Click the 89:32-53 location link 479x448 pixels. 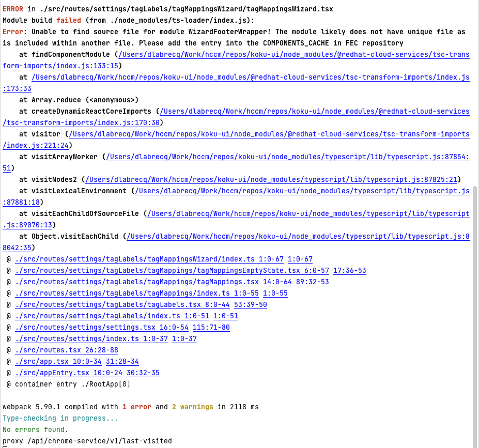click(312, 282)
